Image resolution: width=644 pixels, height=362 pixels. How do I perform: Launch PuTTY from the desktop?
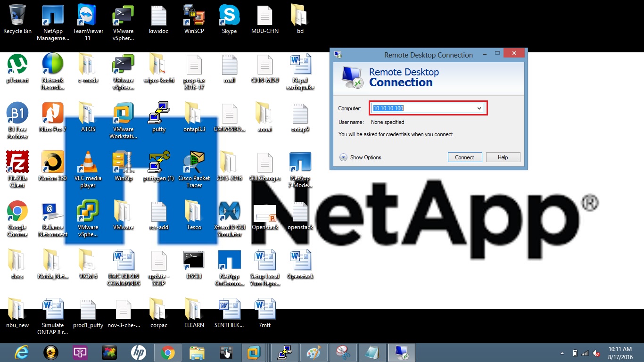tap(158, 113)
